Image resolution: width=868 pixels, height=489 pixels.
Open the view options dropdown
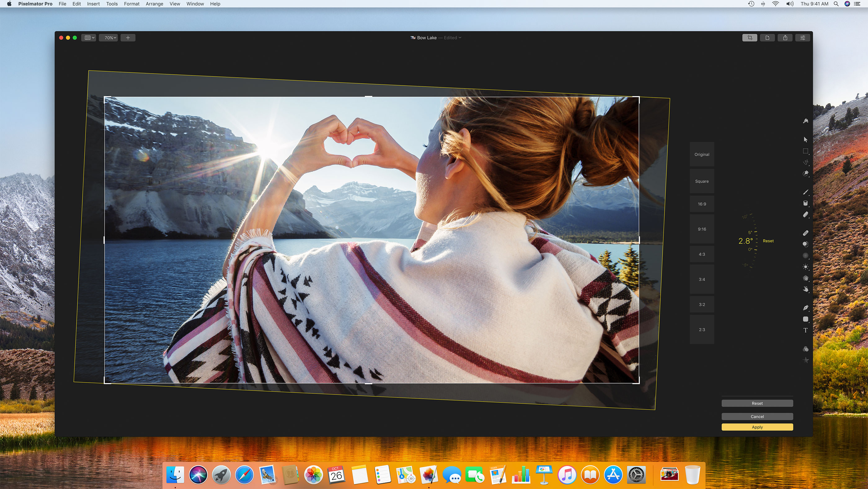88,38
